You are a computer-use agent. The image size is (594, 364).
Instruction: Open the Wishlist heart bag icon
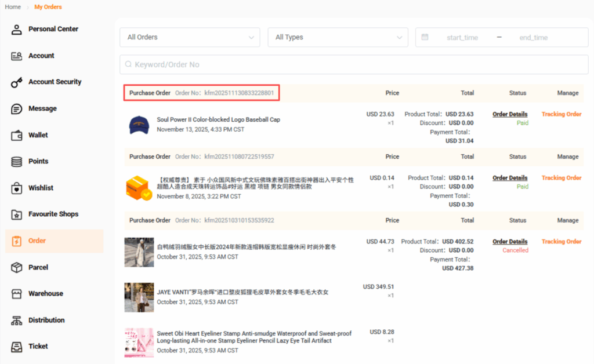point(17,188)
